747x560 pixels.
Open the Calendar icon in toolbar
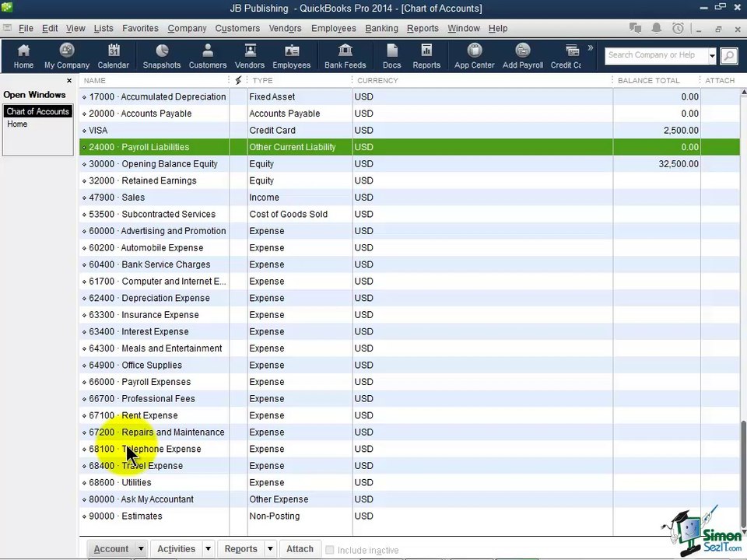pyautogui.click(x=113, y=56)
